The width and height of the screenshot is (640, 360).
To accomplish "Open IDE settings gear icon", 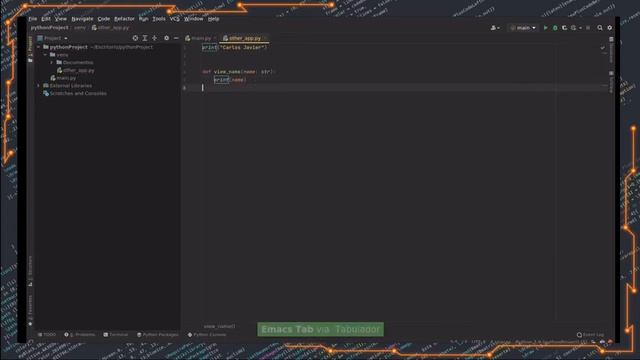I will click(x=610, y=28).
